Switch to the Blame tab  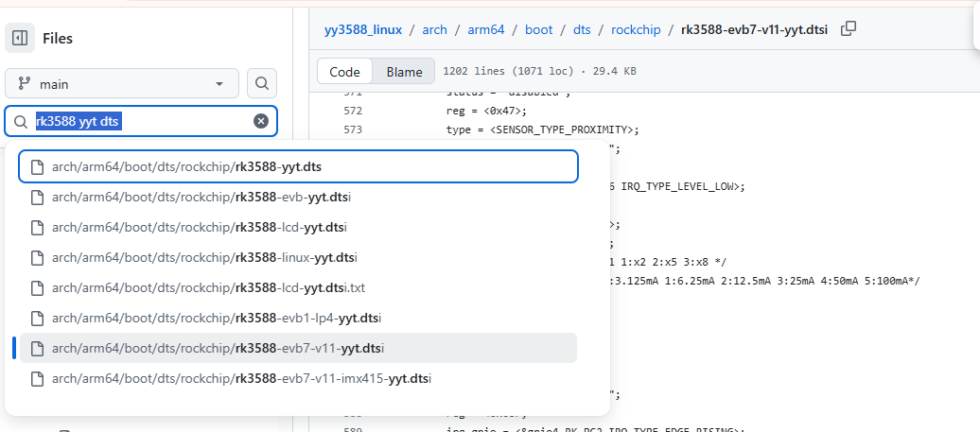[x=404, y=72]
